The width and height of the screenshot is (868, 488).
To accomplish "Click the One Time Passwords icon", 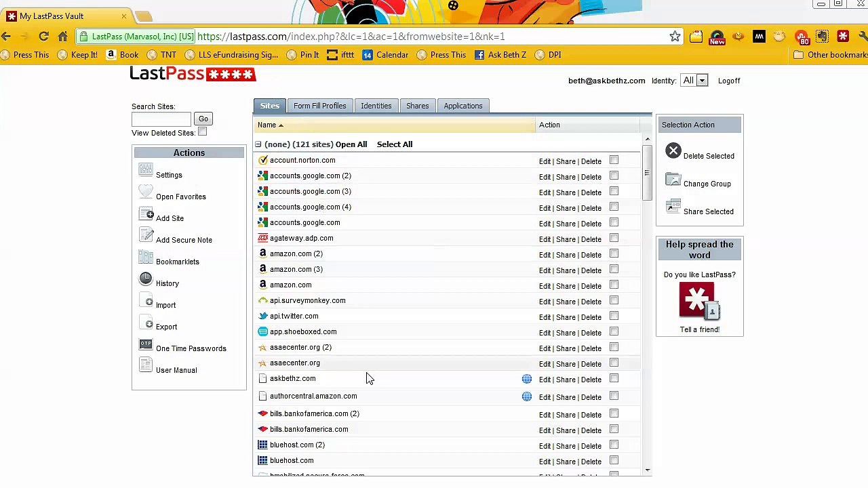I will click(146, 344).
